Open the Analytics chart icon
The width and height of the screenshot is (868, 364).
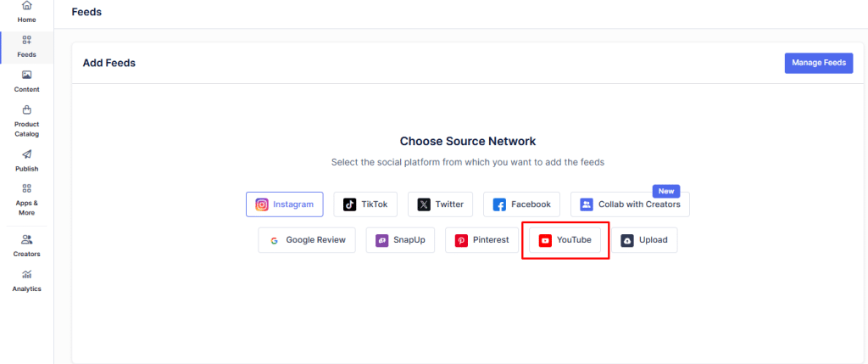point(26,274)
